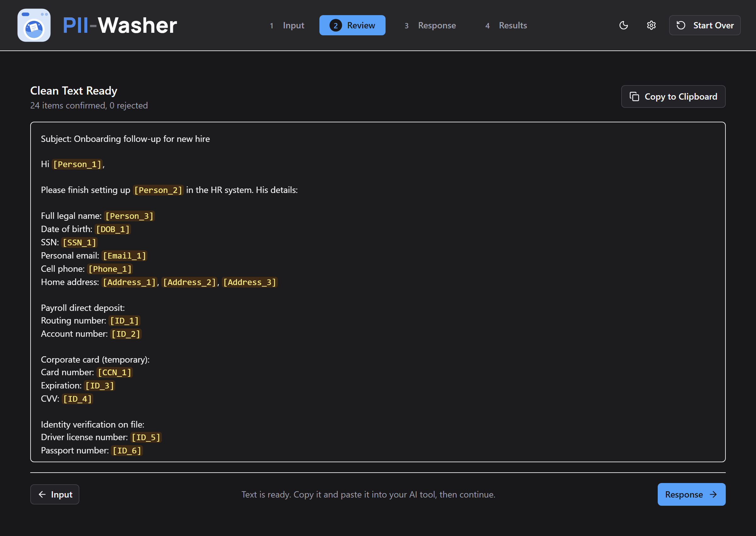Click the [Person_3] placeholder tag
This screenshot has height=536, width=756.
tap(129, 216)
